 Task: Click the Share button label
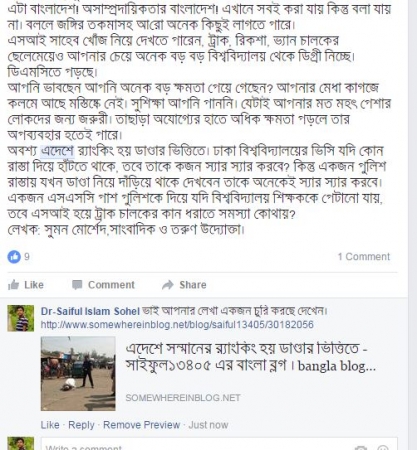coord(193,285)
